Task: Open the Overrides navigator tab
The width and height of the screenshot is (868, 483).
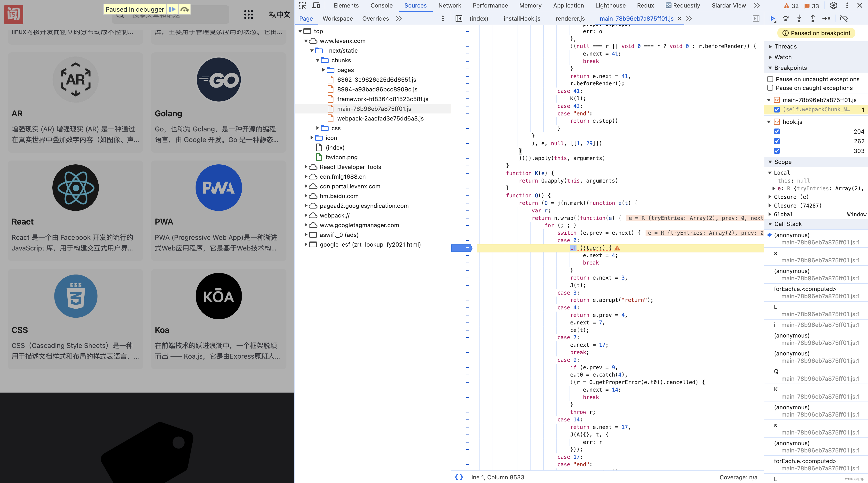Action: [375, 18]
